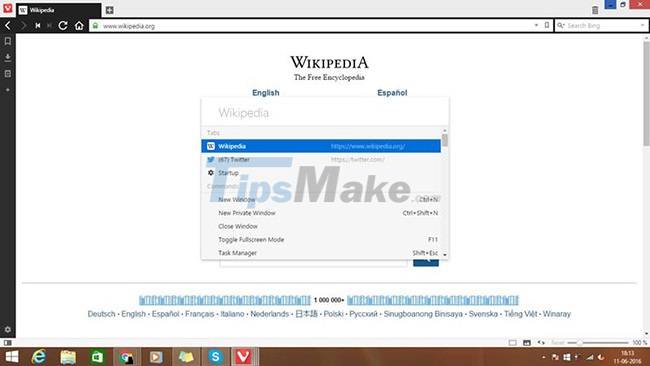Open Svenska link in language list
Screen dimensions: 650x366
[483, 314]
